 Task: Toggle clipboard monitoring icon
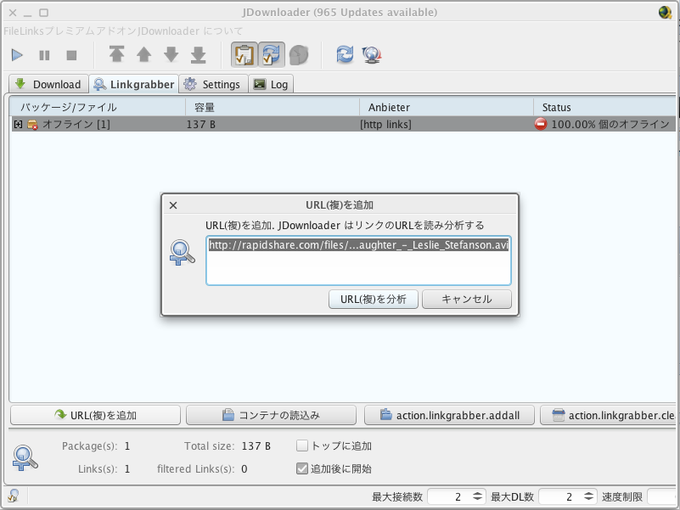(x=244, y=55)
